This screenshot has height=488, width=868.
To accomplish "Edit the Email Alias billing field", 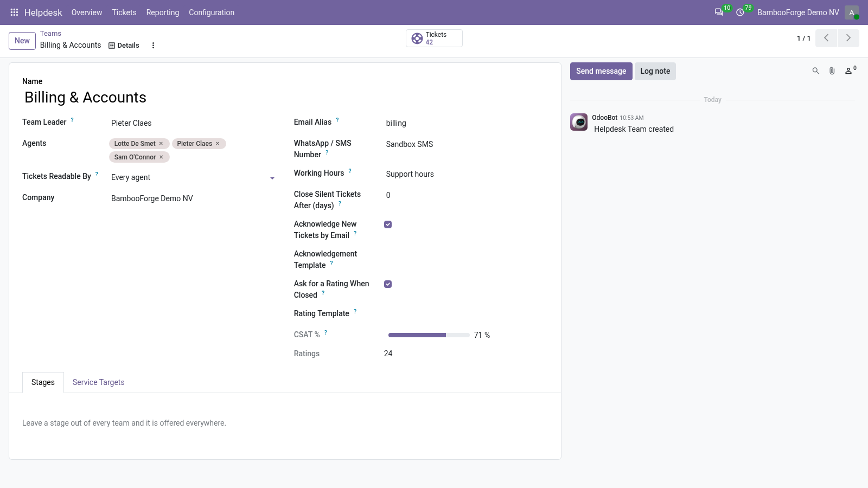I will point(466,123).
